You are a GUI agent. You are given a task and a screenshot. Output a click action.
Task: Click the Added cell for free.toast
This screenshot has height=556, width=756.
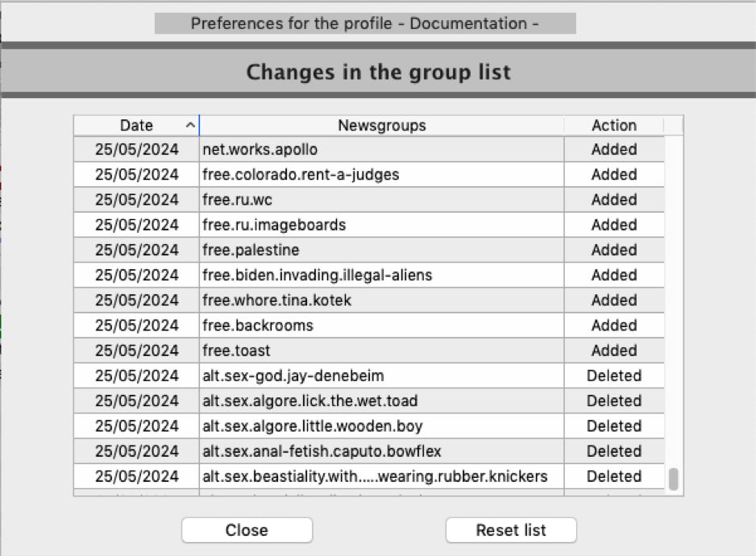[x=613, y=351]
